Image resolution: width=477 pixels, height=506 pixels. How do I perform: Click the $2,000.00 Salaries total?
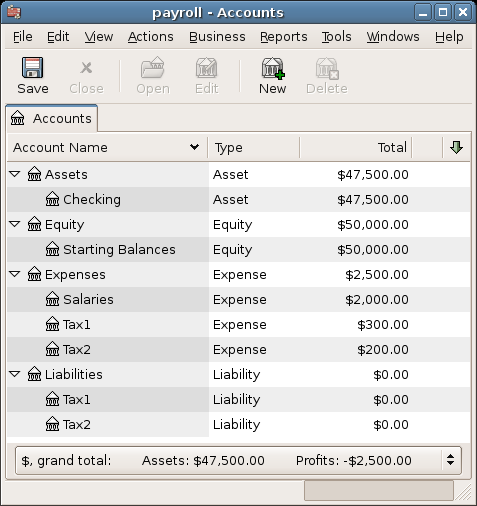[377, 299]
